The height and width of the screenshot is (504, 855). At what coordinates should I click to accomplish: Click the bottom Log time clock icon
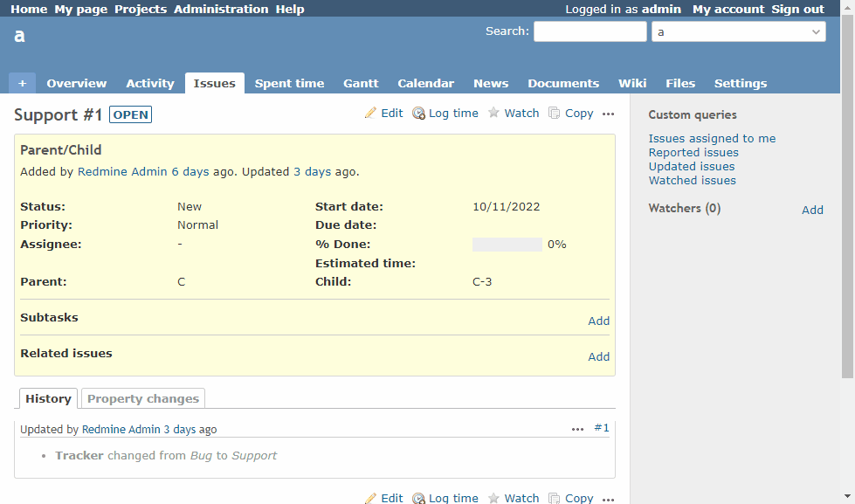pos(418,498)
